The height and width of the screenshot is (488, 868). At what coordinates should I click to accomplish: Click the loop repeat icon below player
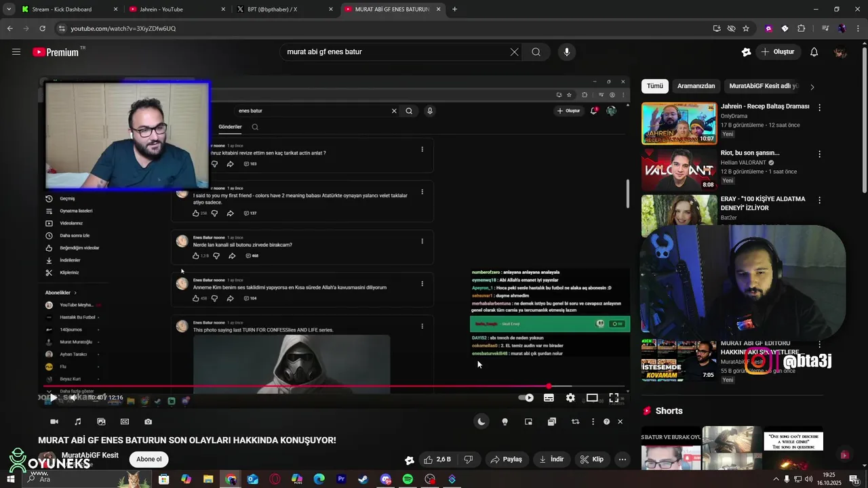(575, 422)
